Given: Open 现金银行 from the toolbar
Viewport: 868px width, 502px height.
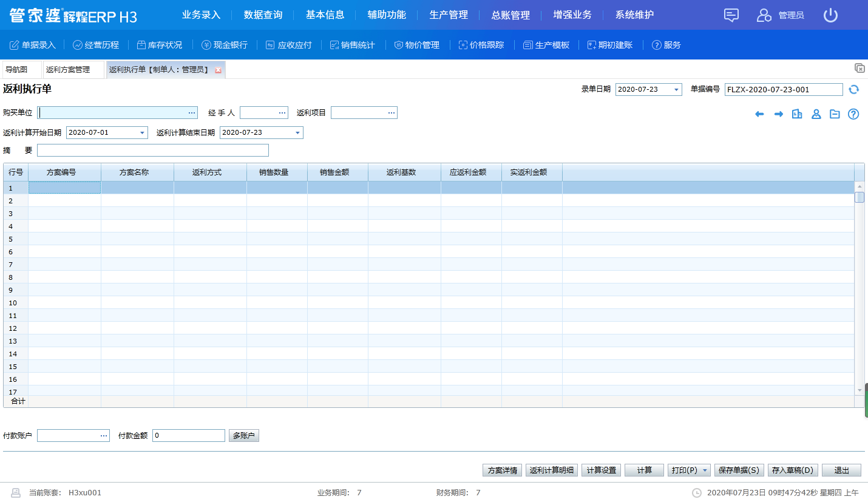Looking at the screenshot, I should [225, 45].
